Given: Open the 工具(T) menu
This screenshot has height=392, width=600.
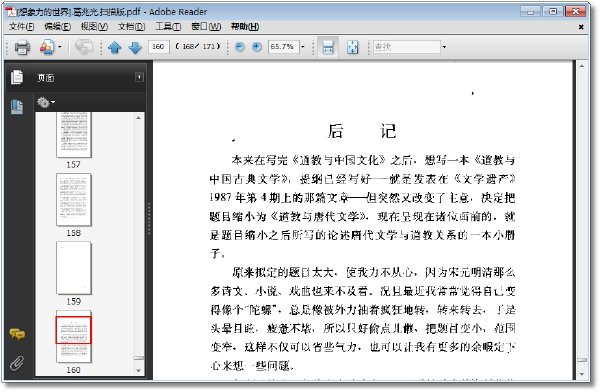Looking at the screenshot, I should click(168, 26).
